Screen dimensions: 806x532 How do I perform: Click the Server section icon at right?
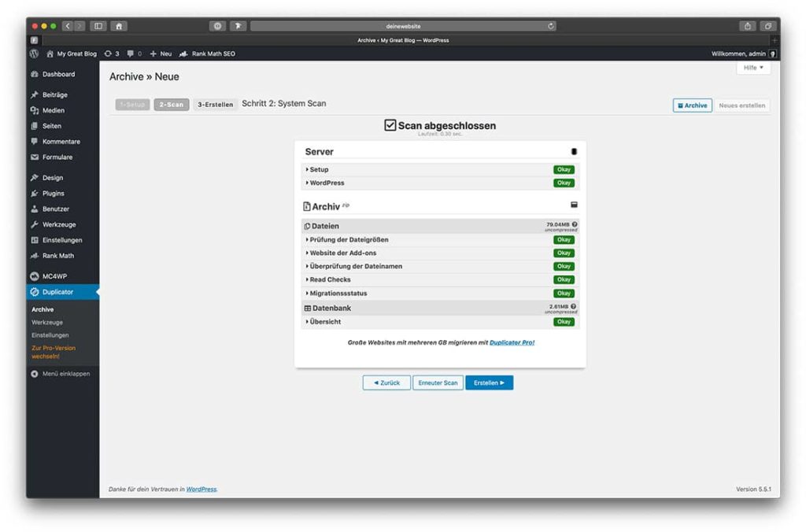(x=574, y=152)
